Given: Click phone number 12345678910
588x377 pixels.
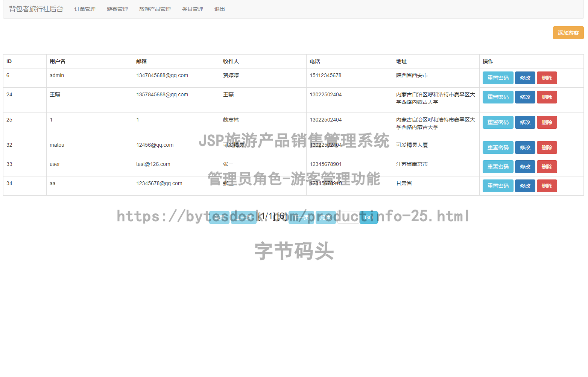Looking at the screenshot, I should (x=326, y=183).
